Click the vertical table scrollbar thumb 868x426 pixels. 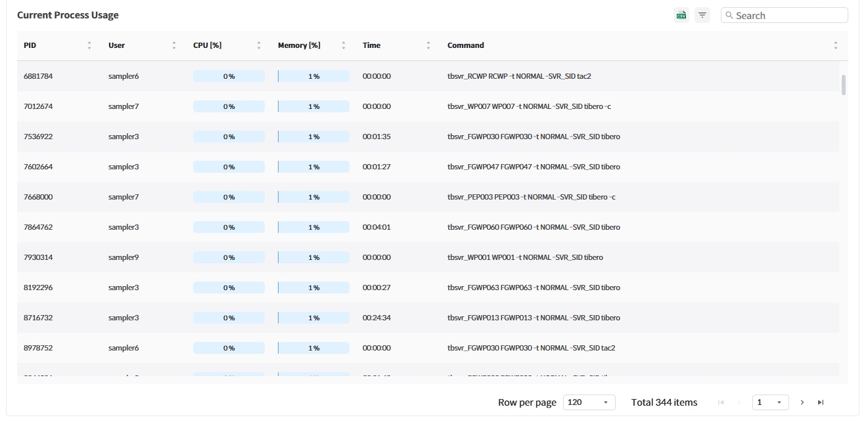844,85
